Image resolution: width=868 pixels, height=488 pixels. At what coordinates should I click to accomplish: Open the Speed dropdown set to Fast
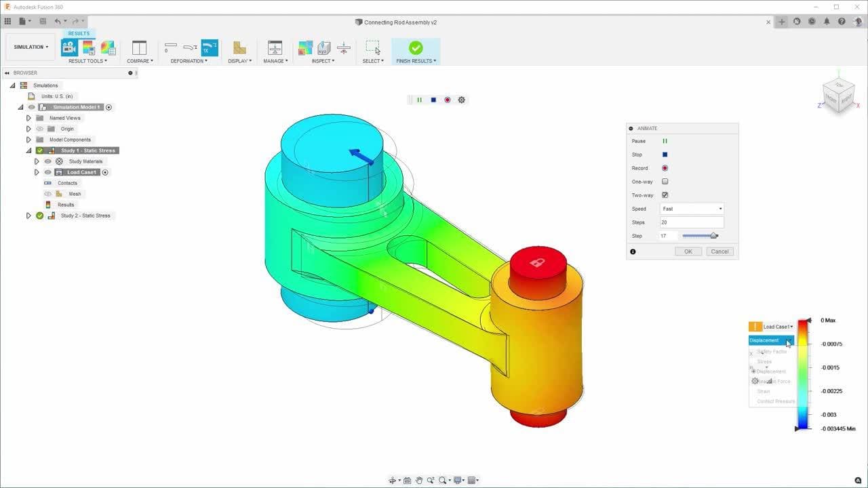click(692, 209)
